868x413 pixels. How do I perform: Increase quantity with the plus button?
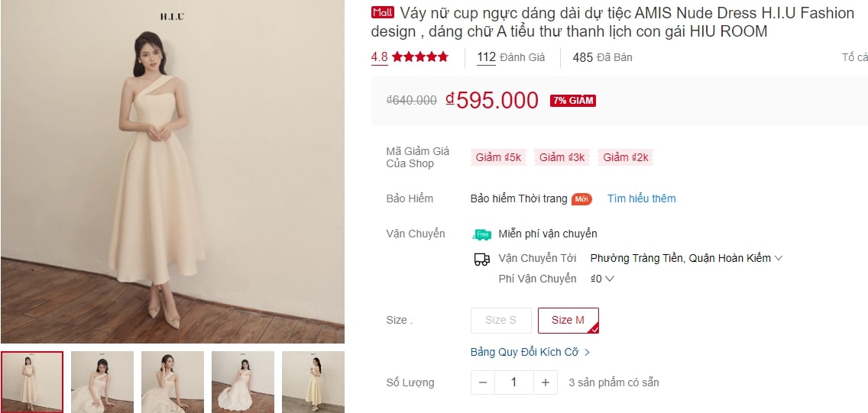[x=546, y=382]
